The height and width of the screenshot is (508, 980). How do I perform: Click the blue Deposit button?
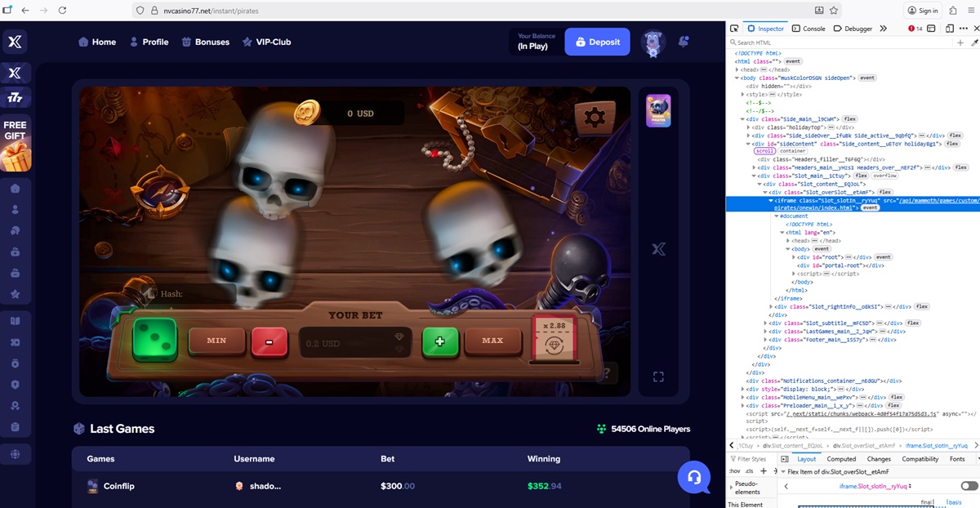(x=597, y=42)
